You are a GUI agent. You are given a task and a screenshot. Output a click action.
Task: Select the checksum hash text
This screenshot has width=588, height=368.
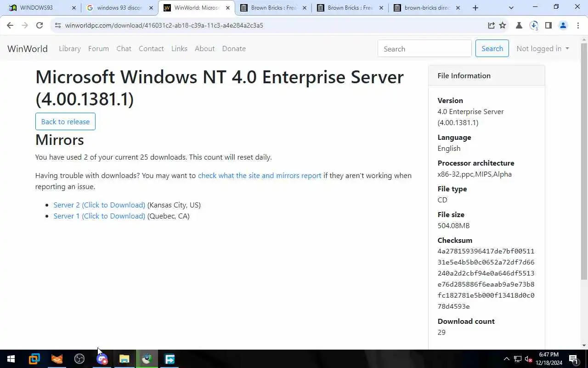[486, 279]
